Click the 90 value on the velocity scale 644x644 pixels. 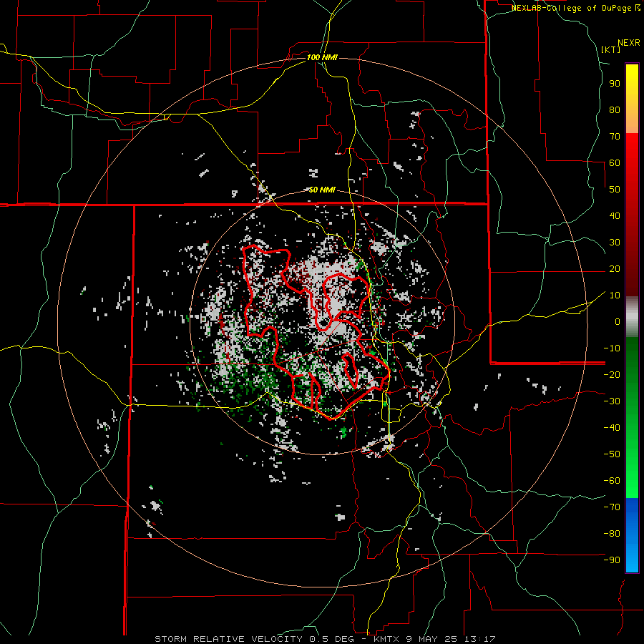coord(615,84)
